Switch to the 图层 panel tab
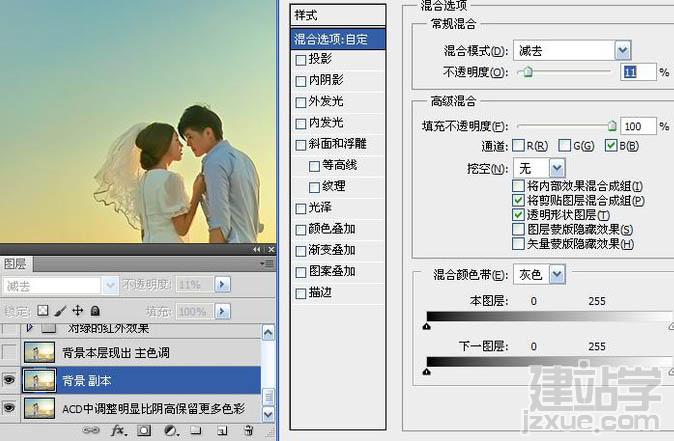 pos(15,263)
